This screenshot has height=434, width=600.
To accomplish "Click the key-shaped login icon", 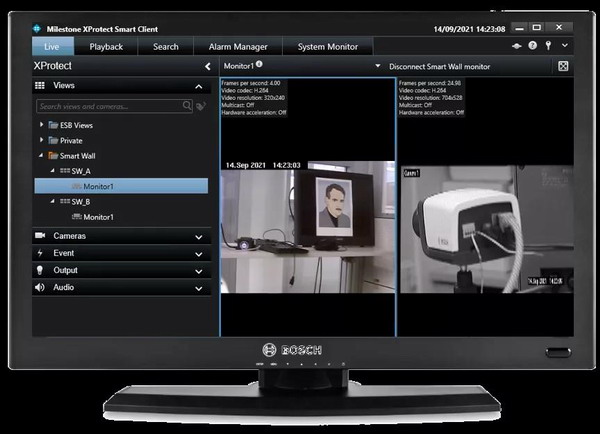I will (548, 46).
